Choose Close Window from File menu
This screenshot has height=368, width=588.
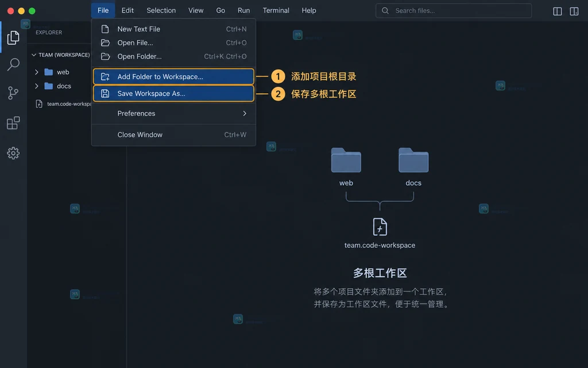(173, 135)
